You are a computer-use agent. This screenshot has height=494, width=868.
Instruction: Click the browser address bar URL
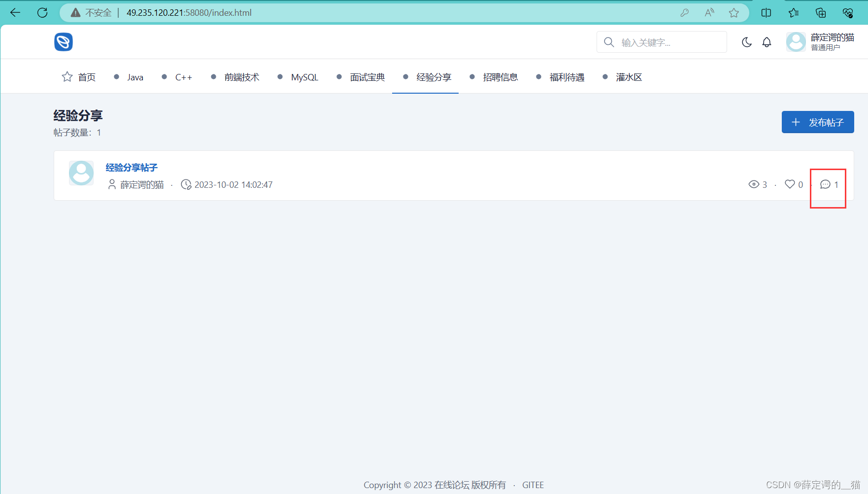click(x=189, y=13)
